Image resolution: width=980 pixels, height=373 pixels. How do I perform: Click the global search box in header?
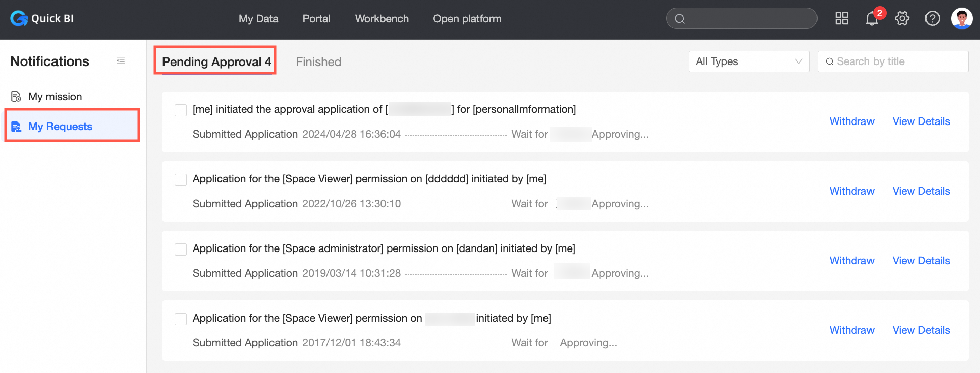[x=747, y=19]
